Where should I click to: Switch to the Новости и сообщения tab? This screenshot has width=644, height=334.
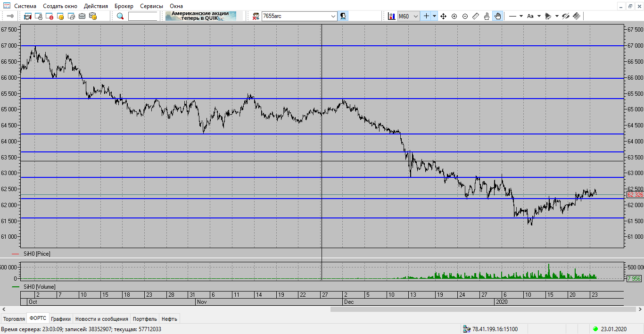101,319
